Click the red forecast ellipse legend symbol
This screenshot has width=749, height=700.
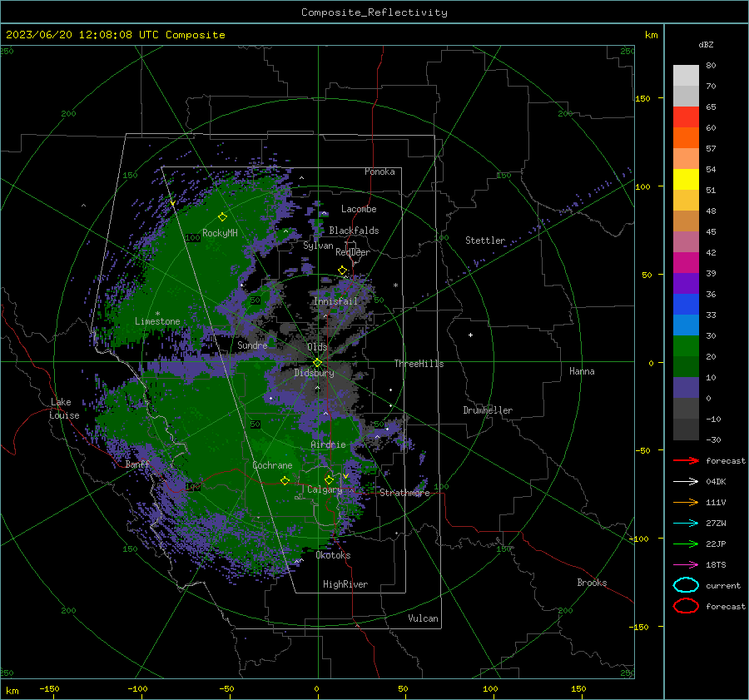686,606
